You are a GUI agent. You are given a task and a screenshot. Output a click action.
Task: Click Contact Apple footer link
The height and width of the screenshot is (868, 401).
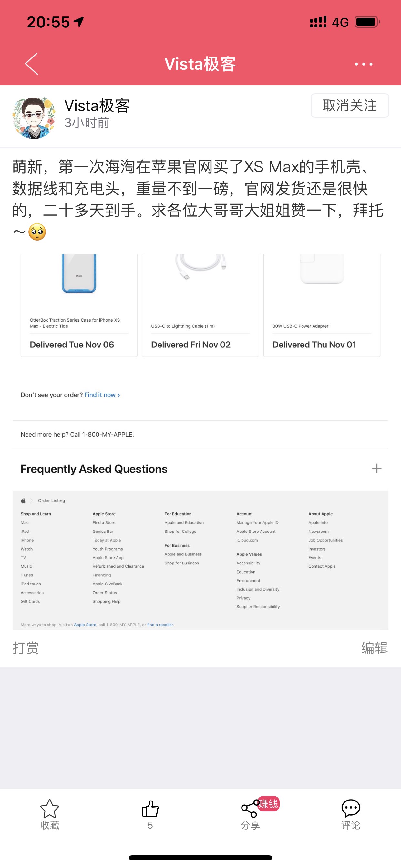pyautogui.click(x=322, y=566)
